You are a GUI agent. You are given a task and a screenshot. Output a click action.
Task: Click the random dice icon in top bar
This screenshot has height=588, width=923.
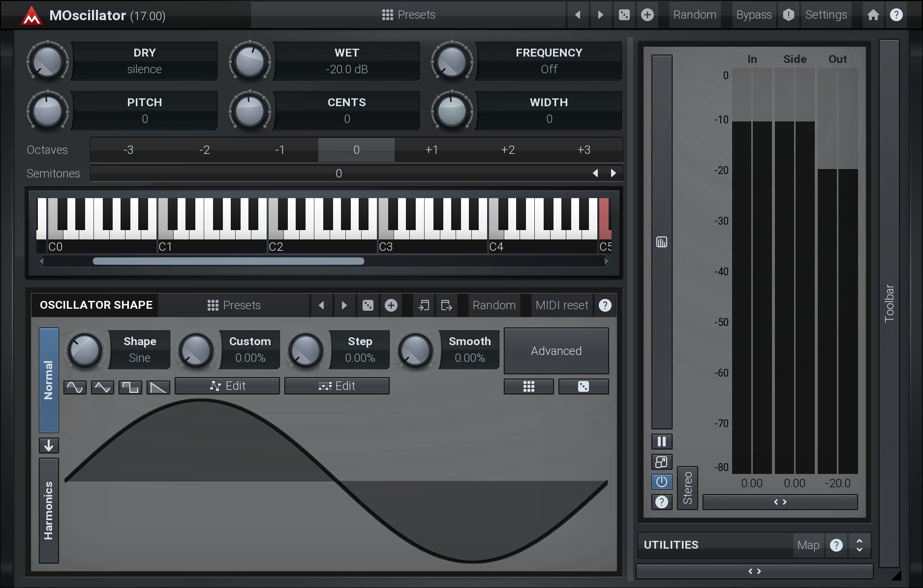624,15
